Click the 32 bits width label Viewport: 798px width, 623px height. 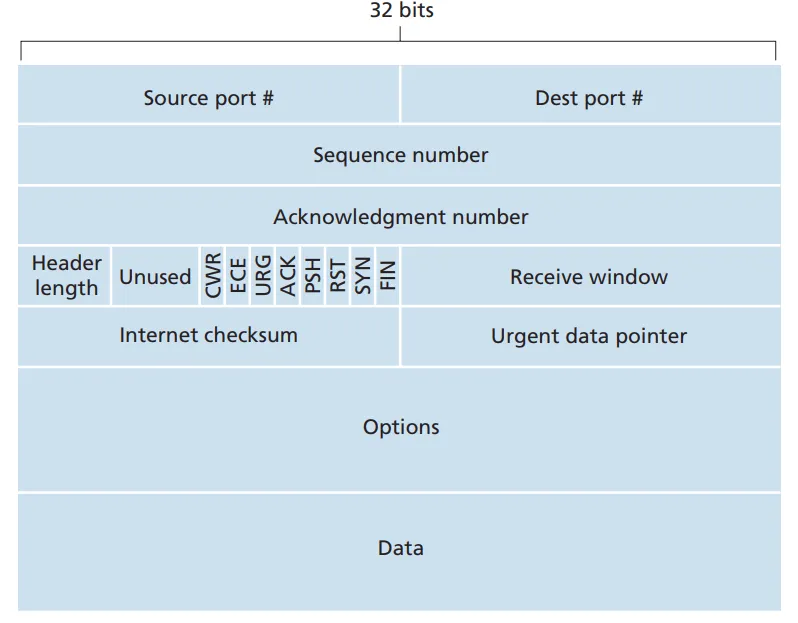(x=400, y=12)
